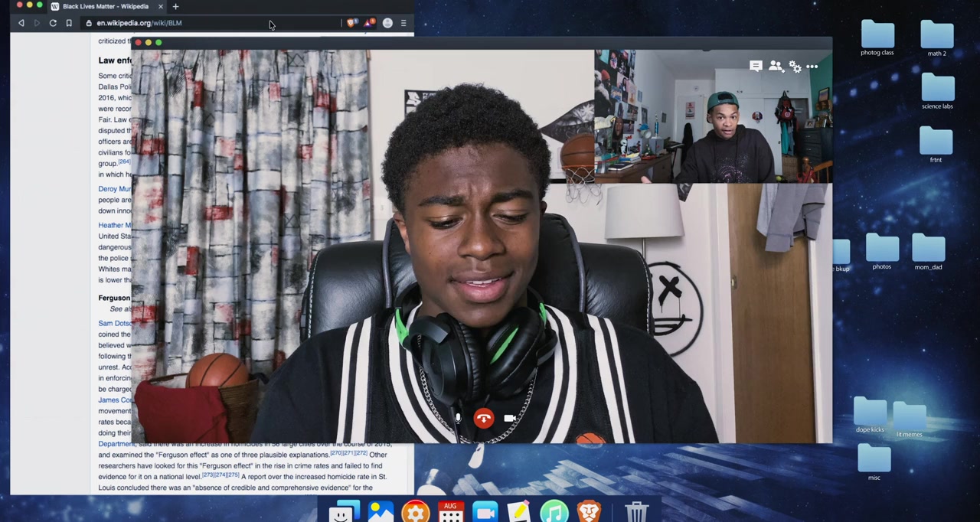Go back to the previous page
The image size is (980, 522).
click(x=21, y=23)
